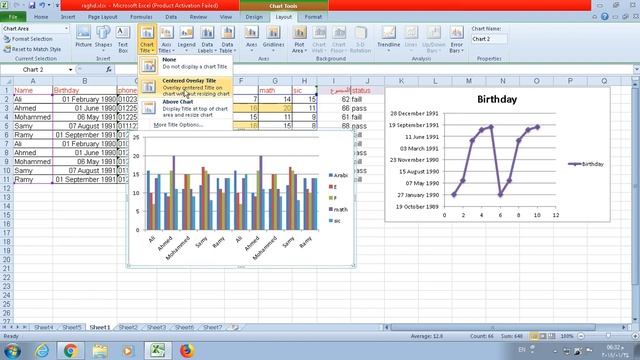Click the Birthday title in line chart
This screenshot has height=360, width=640.
click(497, 99)
